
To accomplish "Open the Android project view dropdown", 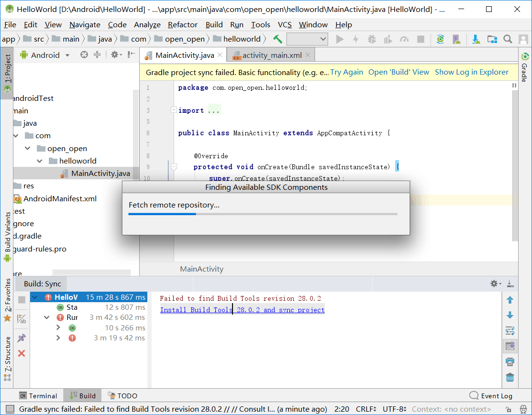I will click(45, 55).
